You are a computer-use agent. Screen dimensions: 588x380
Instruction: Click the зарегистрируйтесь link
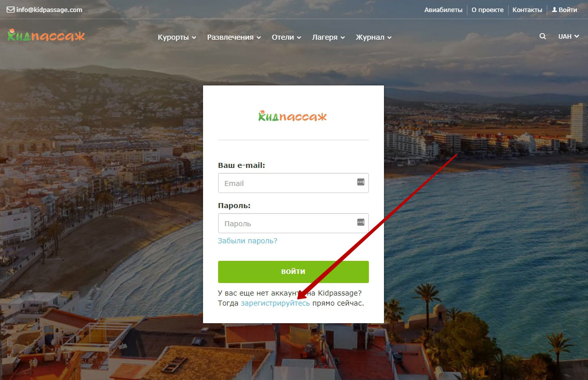point(275,304)
